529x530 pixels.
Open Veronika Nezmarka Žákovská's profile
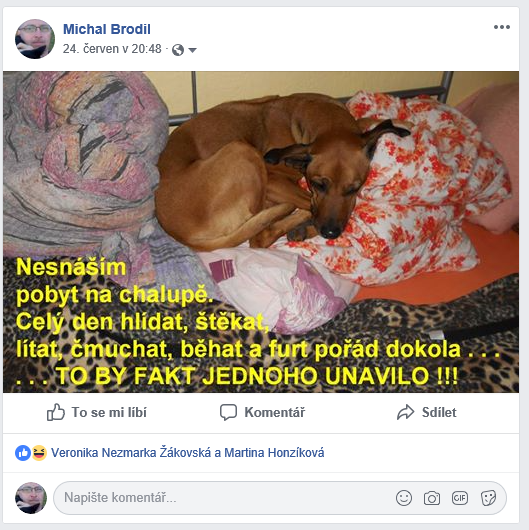click(131, 453)
